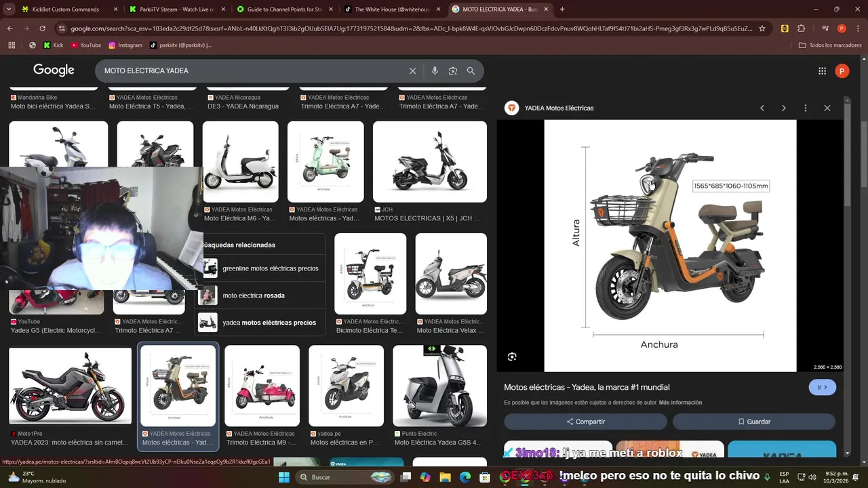Open the weather widget showing 23°C
Screen dimensions: 868x488
point(36,477)
